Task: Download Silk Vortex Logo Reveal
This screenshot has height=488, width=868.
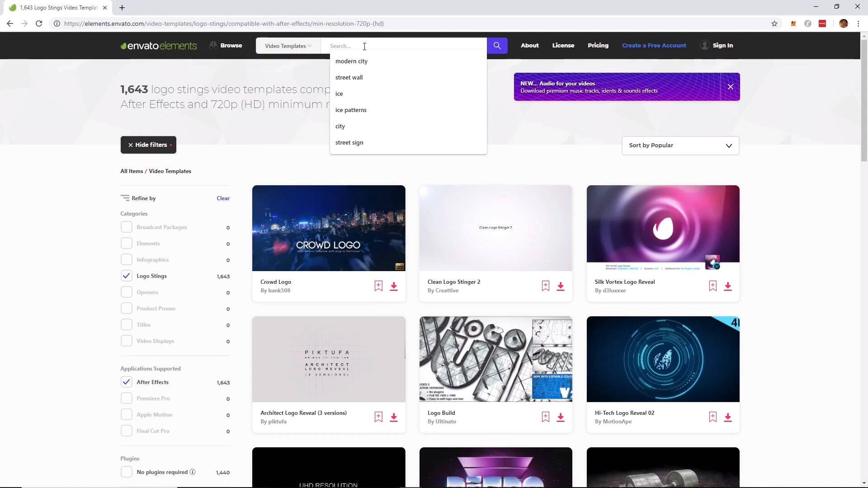Action: point(727,286)
